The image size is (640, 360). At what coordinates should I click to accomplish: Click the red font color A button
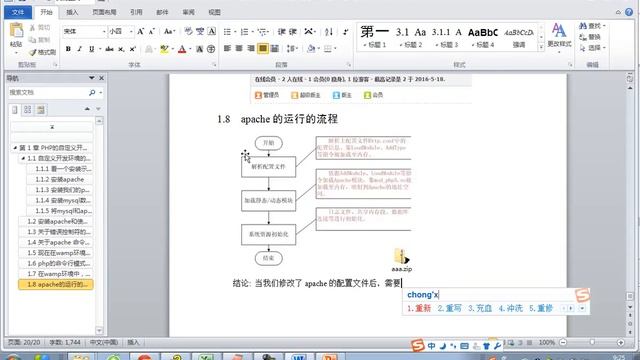182,49
